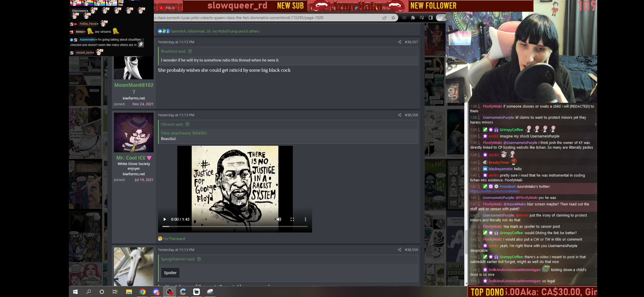644x297 pixels.
Task: Click blackxyamato's 'hello' chat message
Action: click(518, 169)
